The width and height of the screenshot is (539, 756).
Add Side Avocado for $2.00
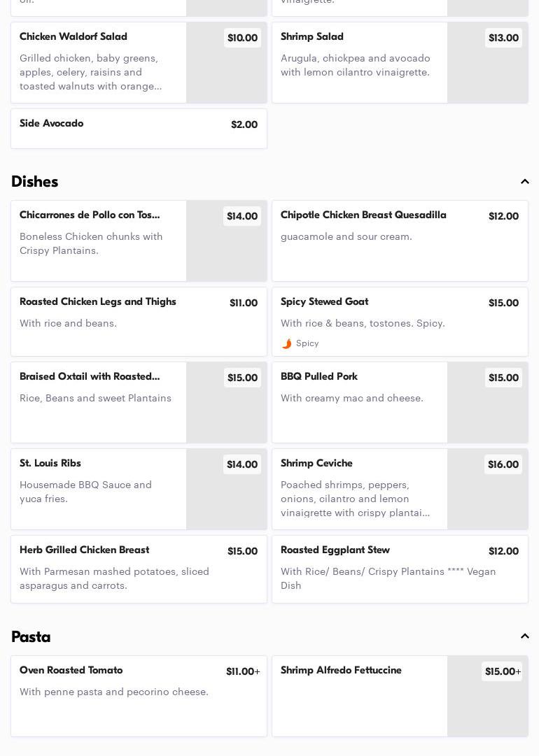[139, 129]
